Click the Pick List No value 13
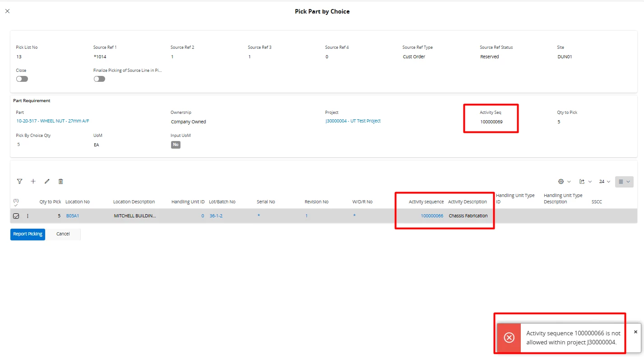Screen dimensions: 644x357 pyautogui.click(x=19, y=57)
